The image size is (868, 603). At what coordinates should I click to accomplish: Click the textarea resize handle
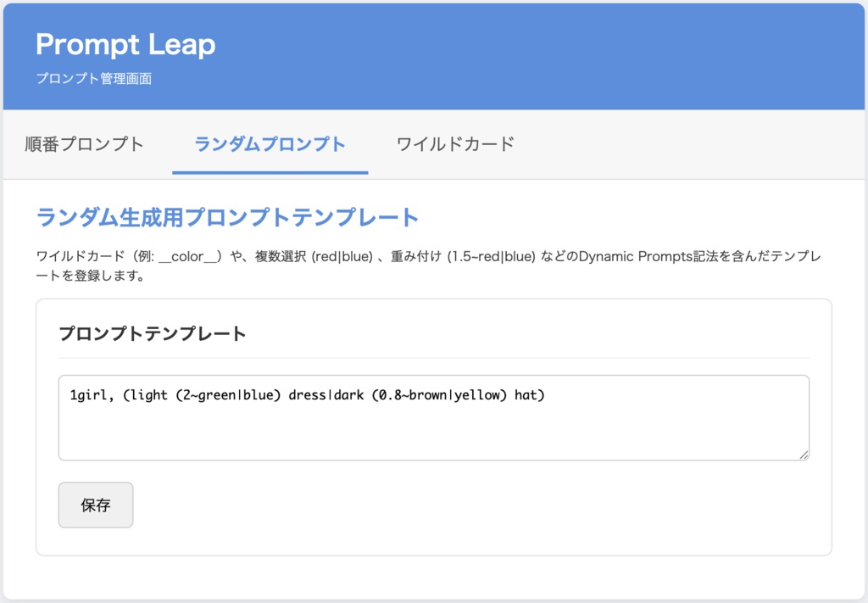pyautogui.click(x=804, y=456)
